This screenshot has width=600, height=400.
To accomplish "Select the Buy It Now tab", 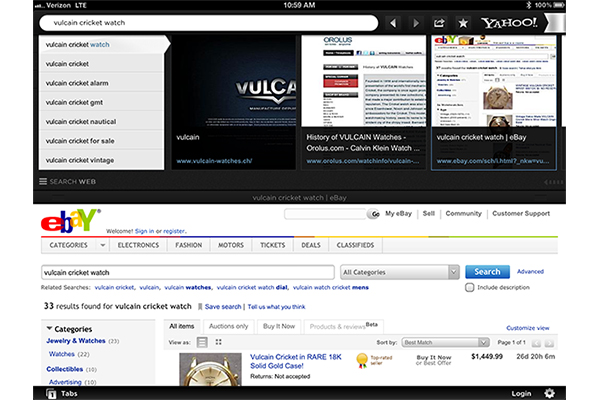I will tap(278, 326).
